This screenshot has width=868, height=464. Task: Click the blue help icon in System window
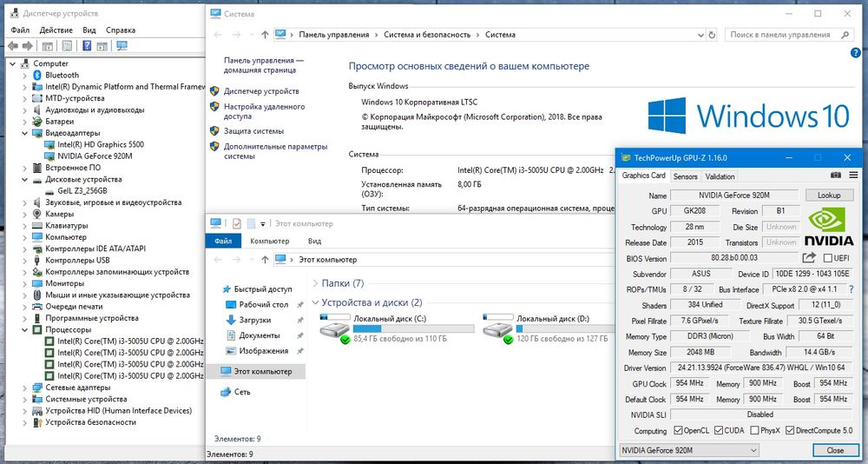[855, 53]
